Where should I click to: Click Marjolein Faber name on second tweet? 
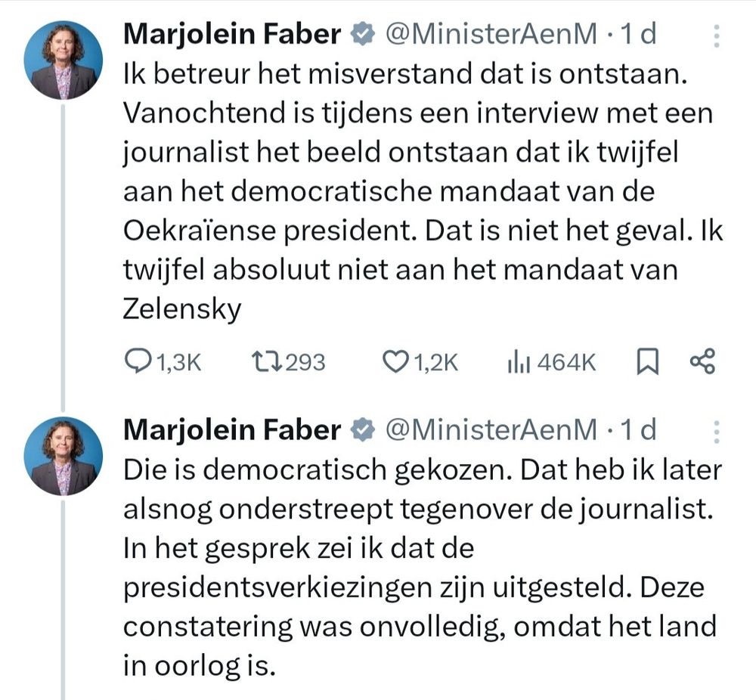(231, 430)
